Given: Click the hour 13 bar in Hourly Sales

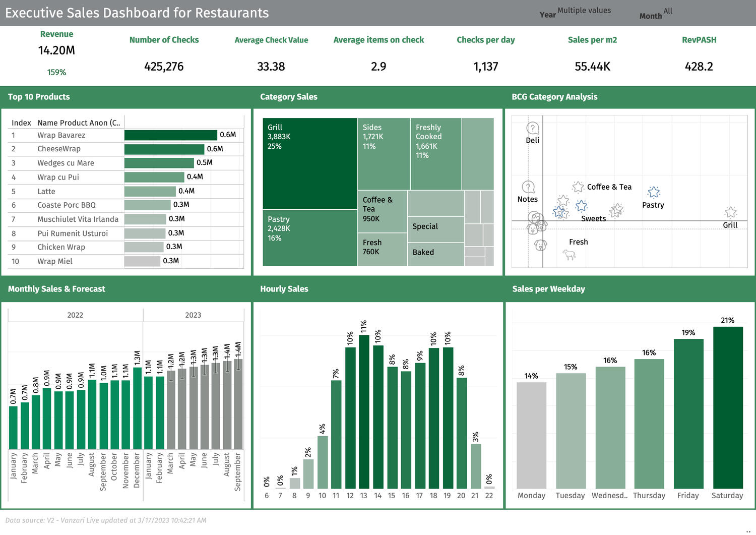Looking at the screenshot, I should tap(363, 411).
